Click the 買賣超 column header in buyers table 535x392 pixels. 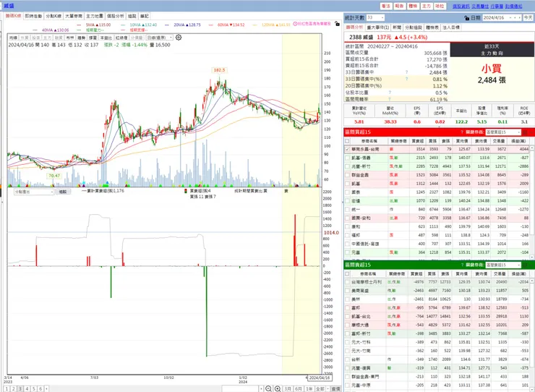418,141
